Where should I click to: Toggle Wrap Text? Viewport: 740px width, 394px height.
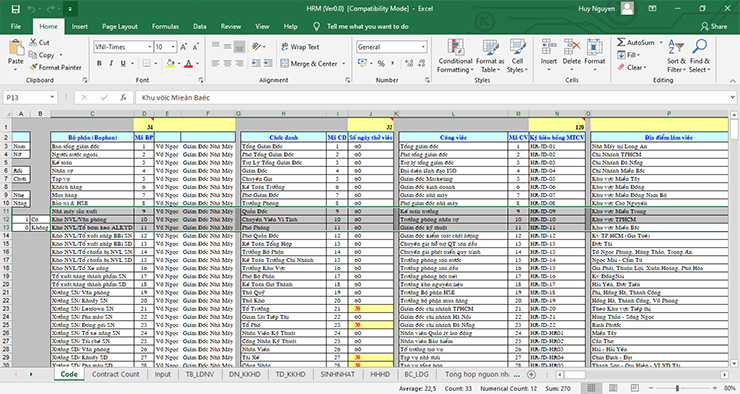[x=300, y=47]
